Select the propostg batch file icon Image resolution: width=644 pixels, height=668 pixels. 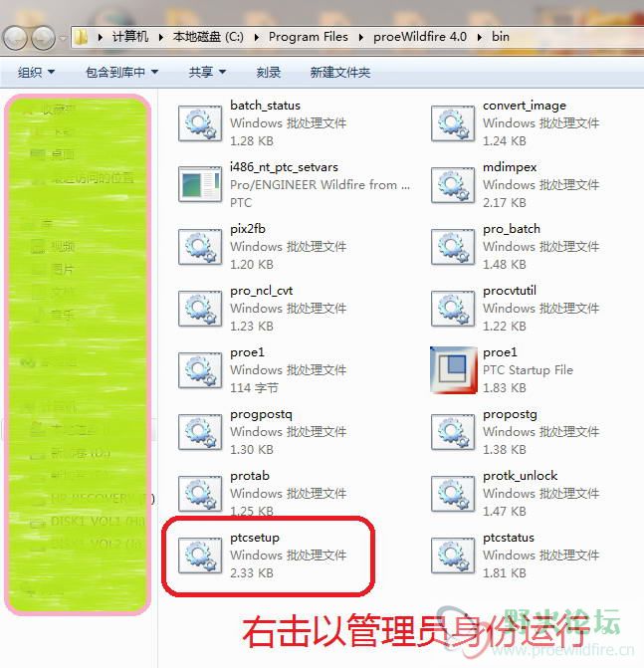(x=453, y=432)
